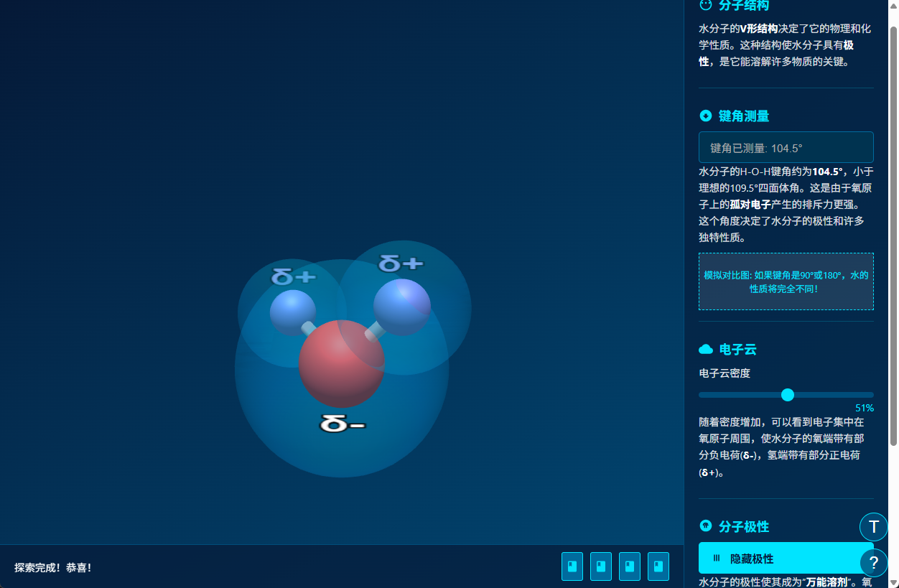Open help with the ? circle button
Screen dimensions: 899x588
tap(874, 563)
